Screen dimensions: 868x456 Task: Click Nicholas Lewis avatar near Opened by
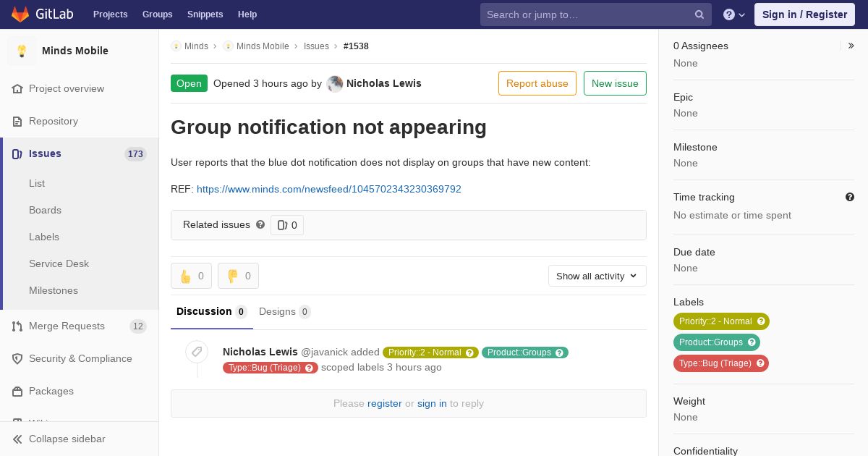(335, 83)
